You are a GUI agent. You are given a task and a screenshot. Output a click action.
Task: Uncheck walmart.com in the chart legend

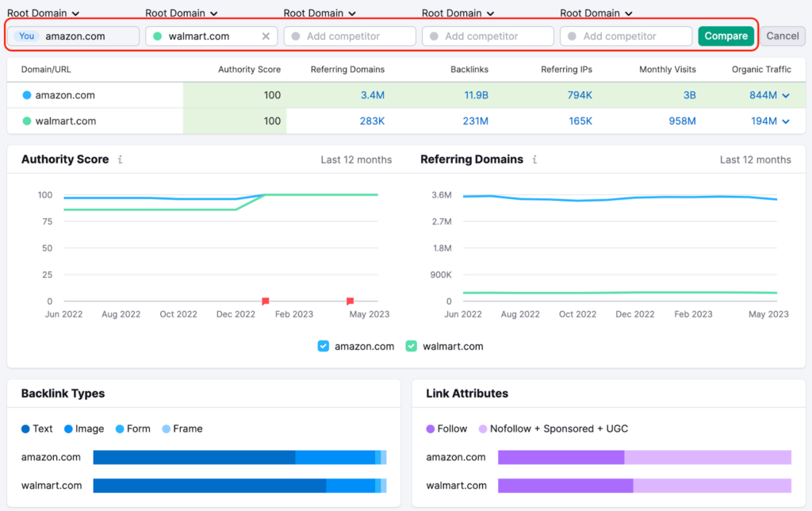coord(412,346)
